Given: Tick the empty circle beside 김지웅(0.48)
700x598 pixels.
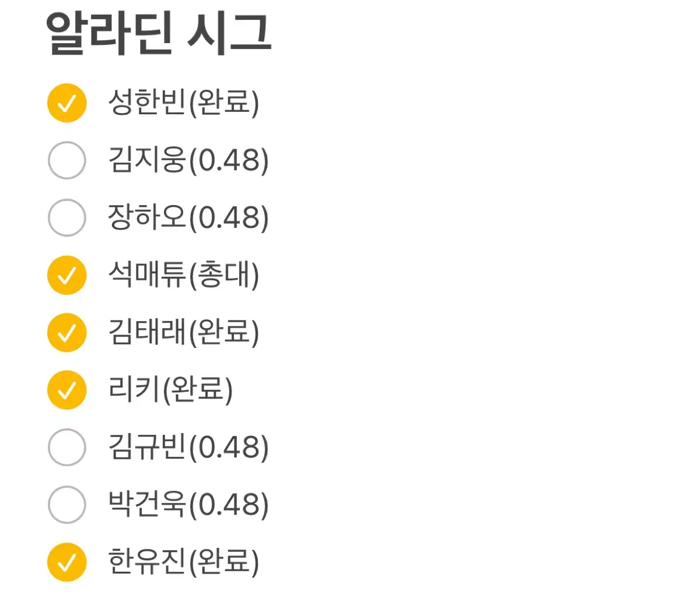Looking at the screenshot, I should tap(66, 160).
